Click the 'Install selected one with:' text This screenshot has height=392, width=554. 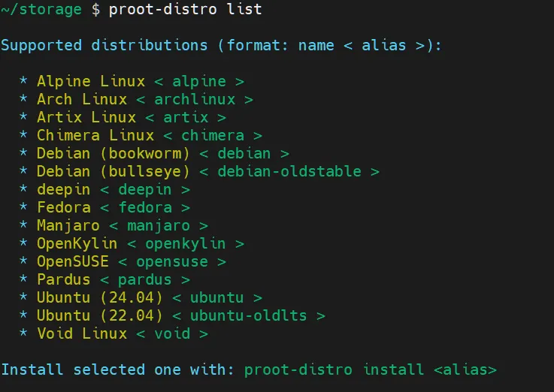[117, 369]
